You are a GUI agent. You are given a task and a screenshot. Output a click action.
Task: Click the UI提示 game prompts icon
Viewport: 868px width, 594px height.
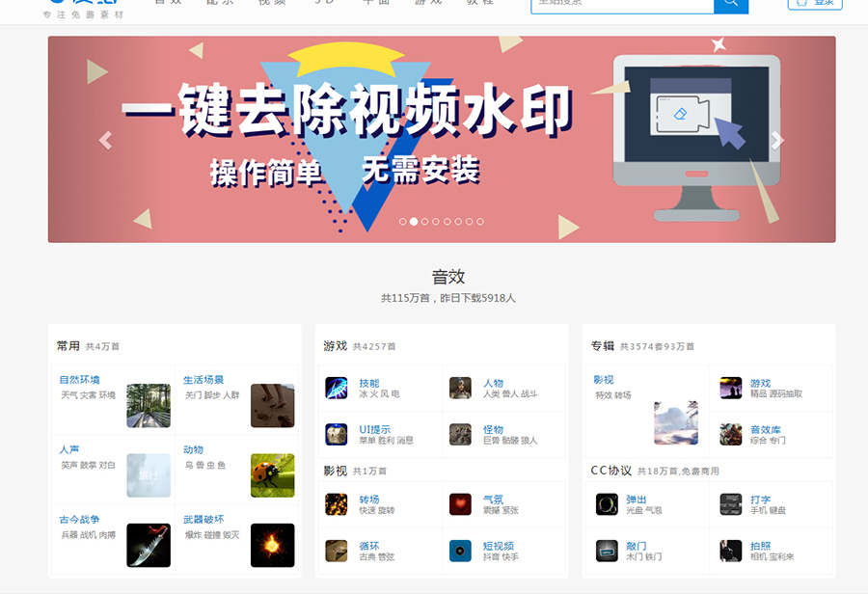[336, 435]
